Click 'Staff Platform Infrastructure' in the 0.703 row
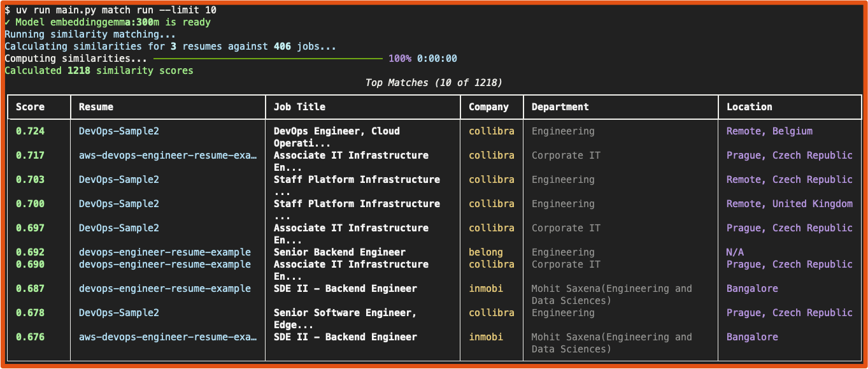This screenshot has width=868, height=369. 357,180
